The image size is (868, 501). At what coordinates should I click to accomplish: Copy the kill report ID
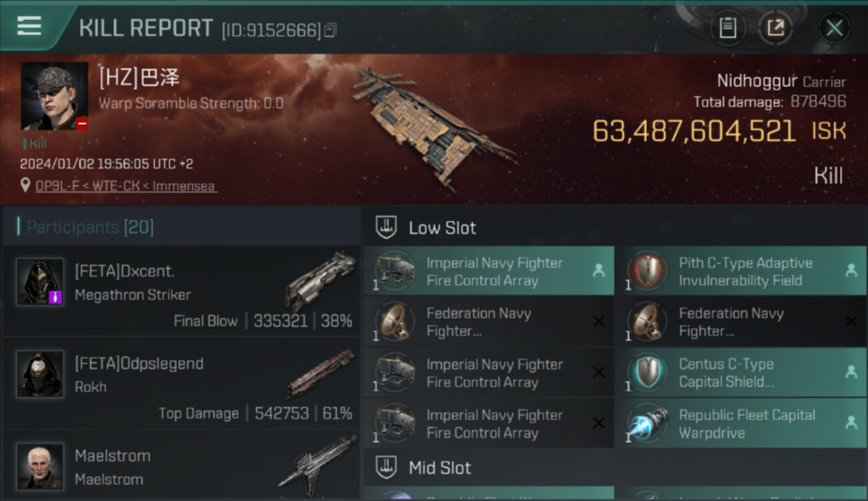point(331,30)
